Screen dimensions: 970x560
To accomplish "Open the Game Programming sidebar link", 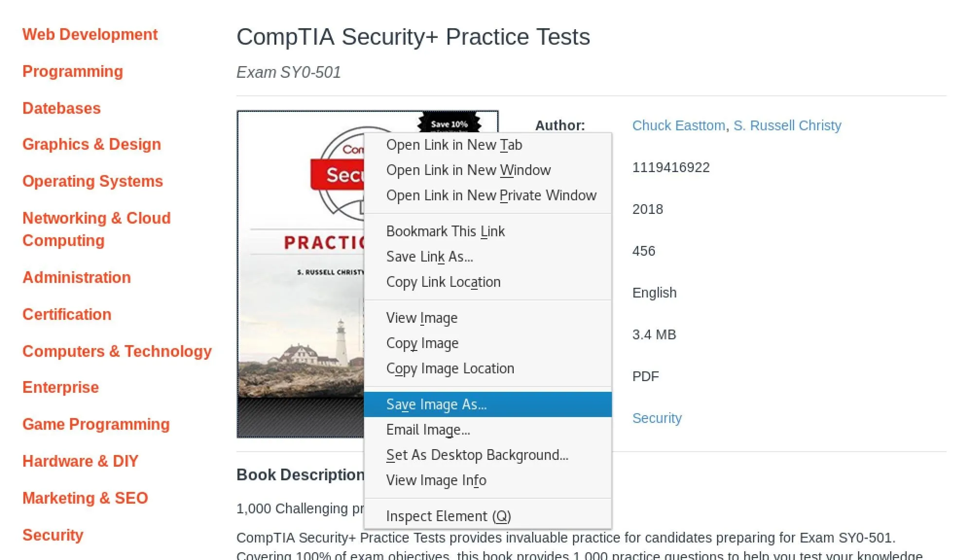I will point(96,424).
